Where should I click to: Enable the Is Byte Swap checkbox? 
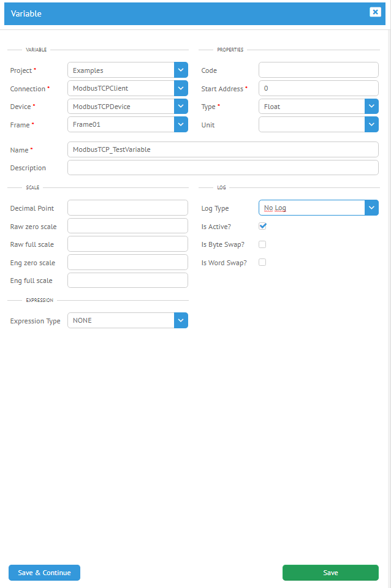pyautogui.click(x=262, y=244)
